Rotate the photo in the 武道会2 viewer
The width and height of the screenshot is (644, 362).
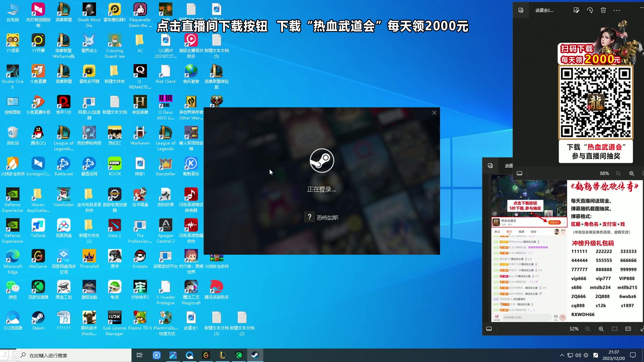(x=590, y=10)
